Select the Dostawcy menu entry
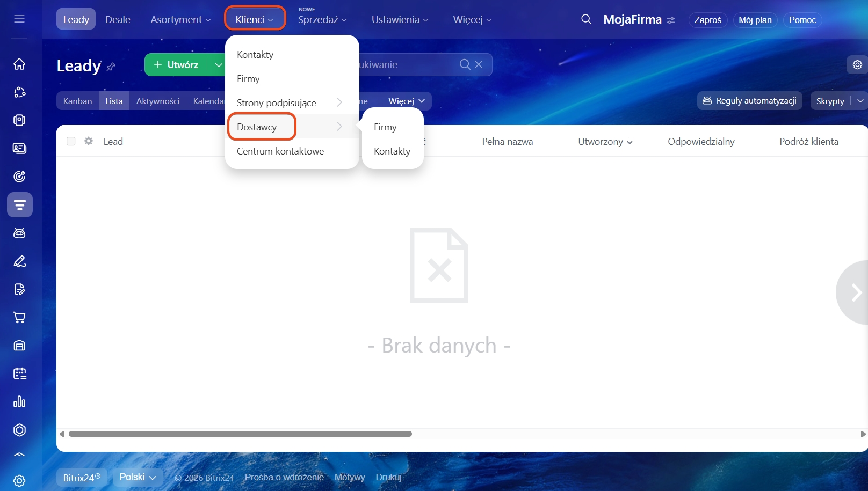The height and width of the screenshot is (491, 868). tap(292, 127)
